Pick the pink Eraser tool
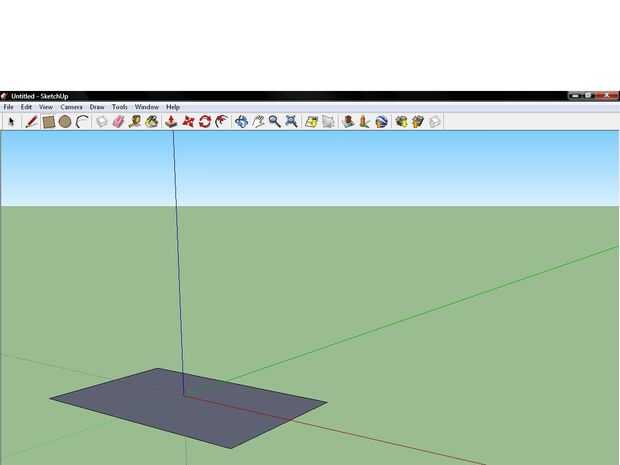 pyautogui.click(x=118, y=121)
